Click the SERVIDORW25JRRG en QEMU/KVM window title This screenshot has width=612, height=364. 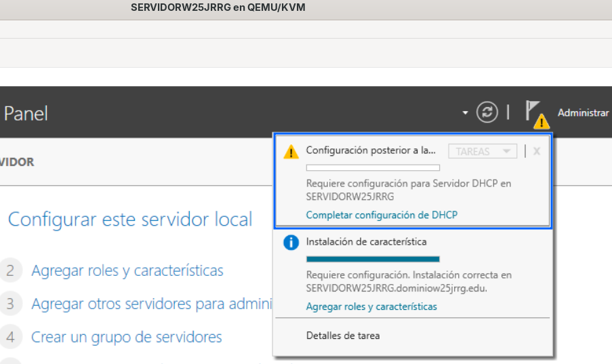(x=218, y=7)
